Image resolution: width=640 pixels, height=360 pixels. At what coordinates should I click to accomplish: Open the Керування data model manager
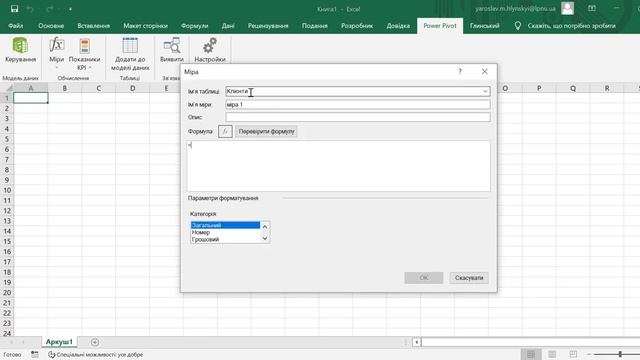pyautogui.click(x=20, y=50)
